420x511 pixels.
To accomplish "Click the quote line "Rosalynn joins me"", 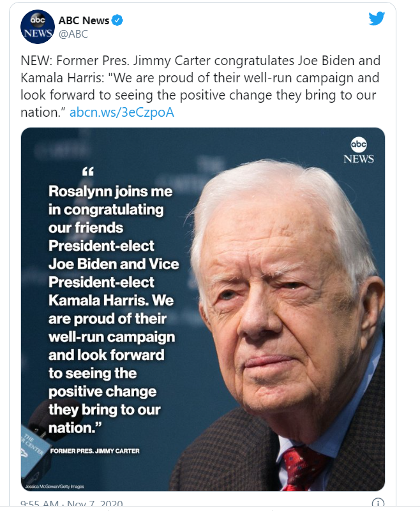I will point(110,191).
